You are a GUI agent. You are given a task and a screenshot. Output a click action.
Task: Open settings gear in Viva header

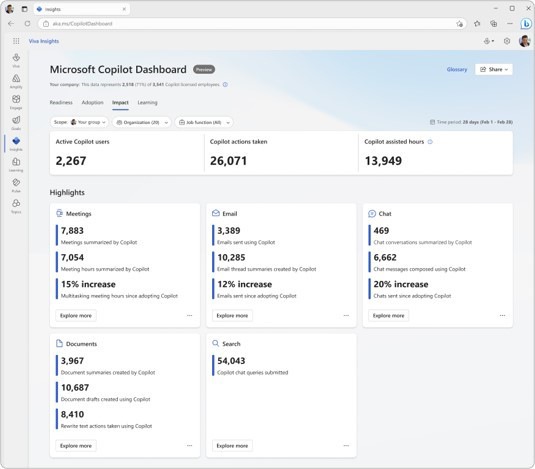(x=507, y=41)
